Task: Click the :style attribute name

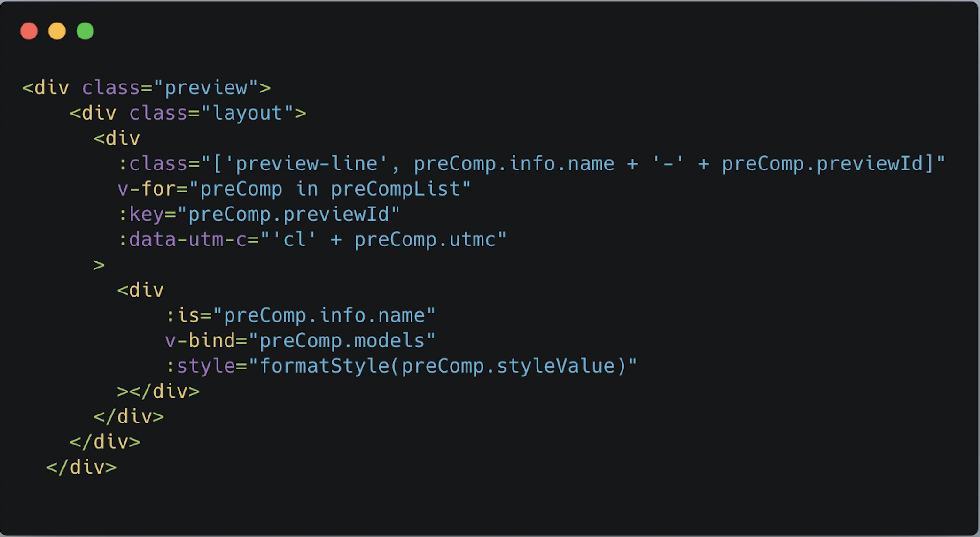Action: click(200, 367)
